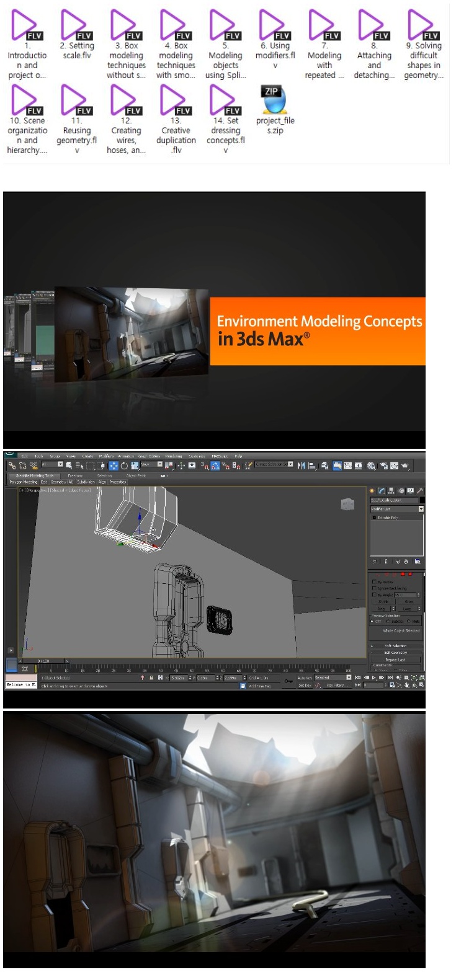Click the object color swatch beside name field

(x=422, y=500)
